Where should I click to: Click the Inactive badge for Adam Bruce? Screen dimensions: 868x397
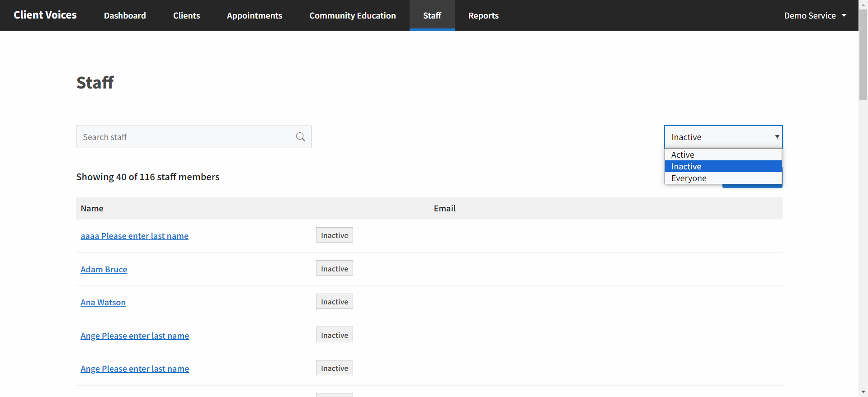[335, 268]
